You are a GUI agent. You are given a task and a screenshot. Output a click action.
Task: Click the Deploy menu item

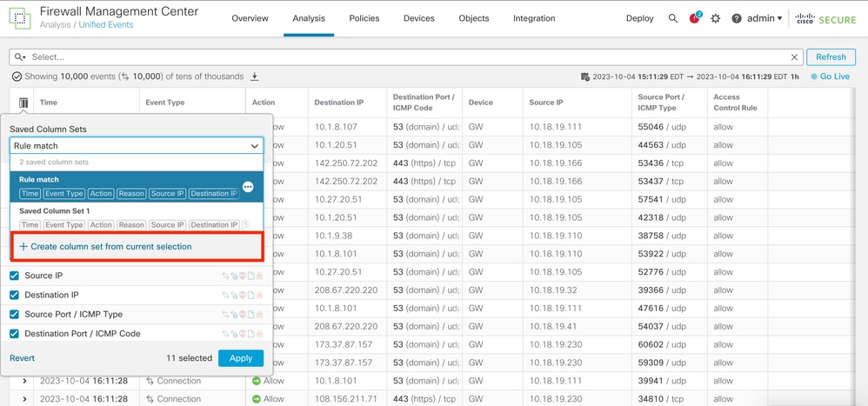coord(640,18)
